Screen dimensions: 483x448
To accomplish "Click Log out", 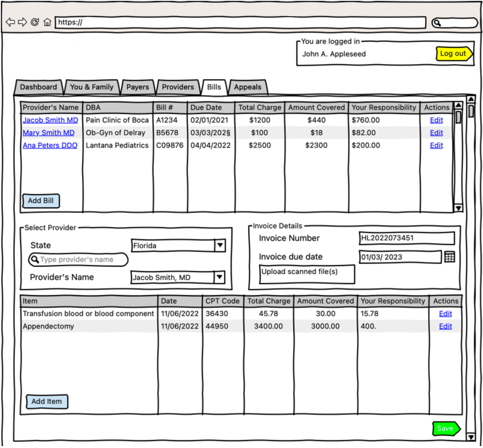I will coord(454,54).
